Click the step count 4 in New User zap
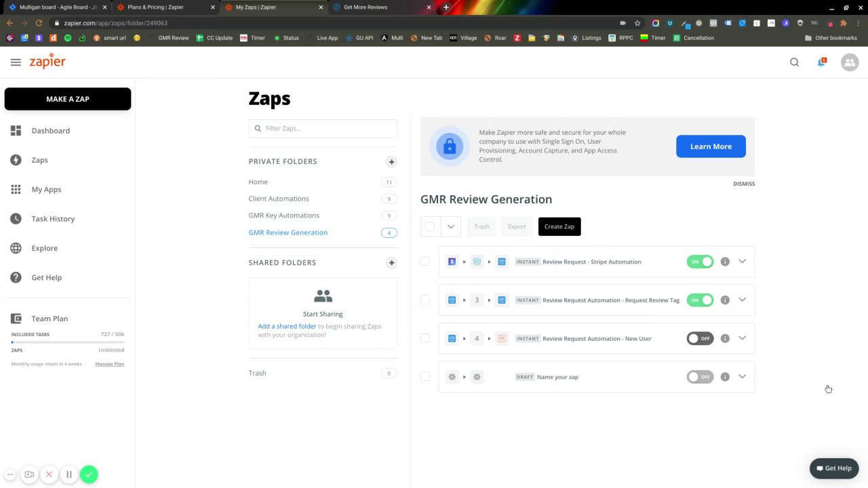 tap(477, 338)
